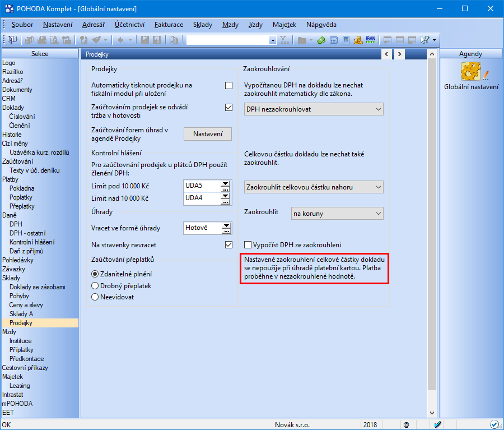Enable automatic receipt printing on fiscal module
The width and height of the screenshot is (504, 430).
228,85
